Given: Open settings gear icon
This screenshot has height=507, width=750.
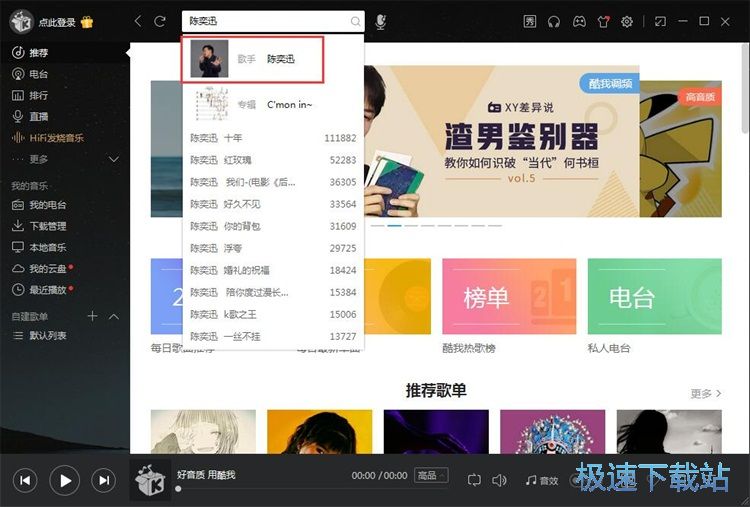Looking at the screenshot, I should (x=627, y=22).
